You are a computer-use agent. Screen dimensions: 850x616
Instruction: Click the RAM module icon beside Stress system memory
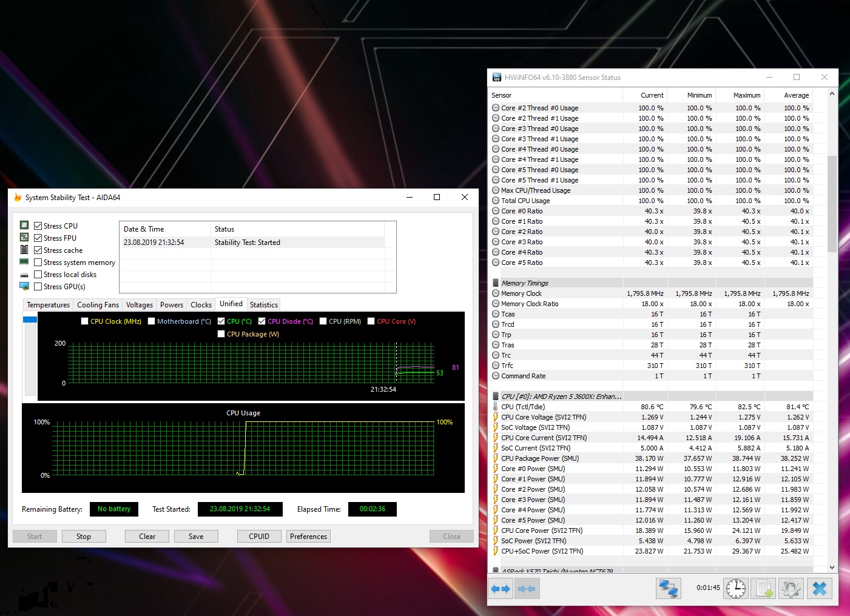[x=24, y=262]
